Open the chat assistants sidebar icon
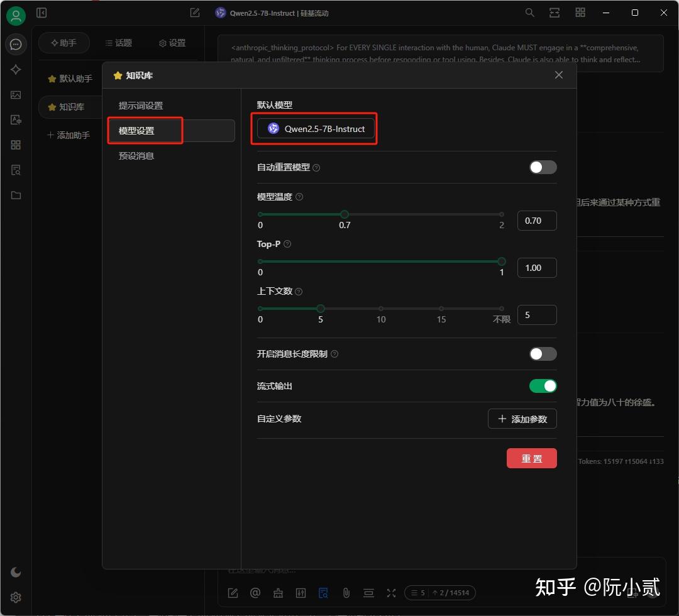This screenshot has width=679, height=616. 16,44
